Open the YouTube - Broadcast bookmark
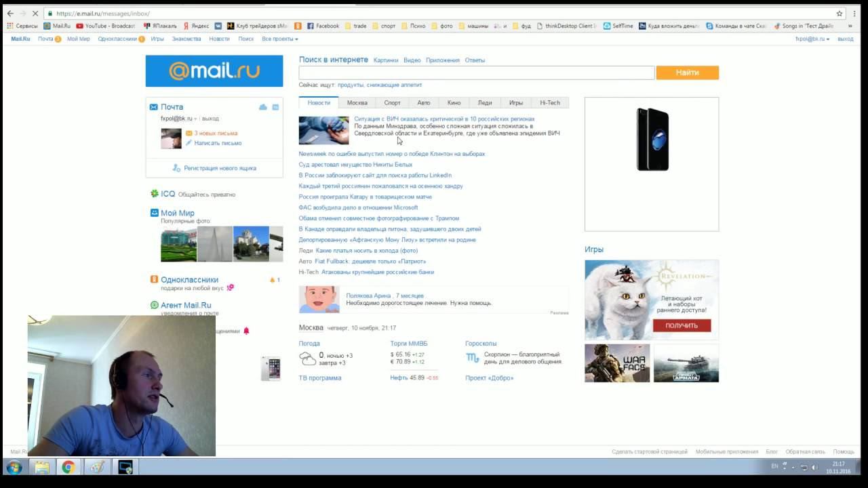Viewport: 868px width, 488px height. coord(105,26)
